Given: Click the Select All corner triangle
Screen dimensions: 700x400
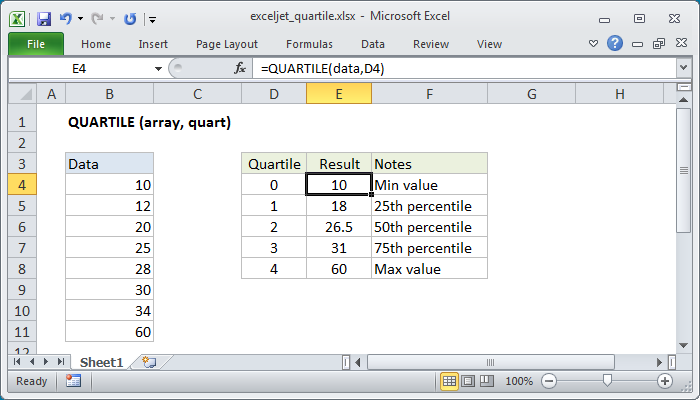Looking at the screenshot, I should click(x=22, y=94).
